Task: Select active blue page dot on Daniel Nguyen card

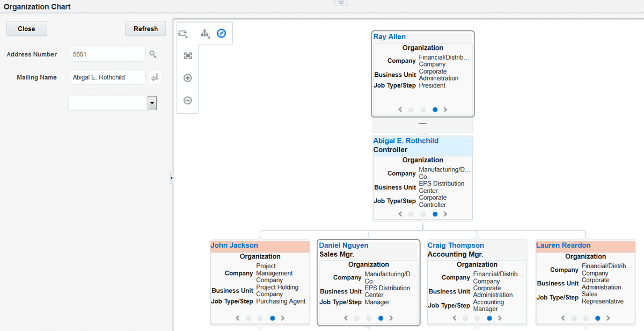Action: pos(380,318)
